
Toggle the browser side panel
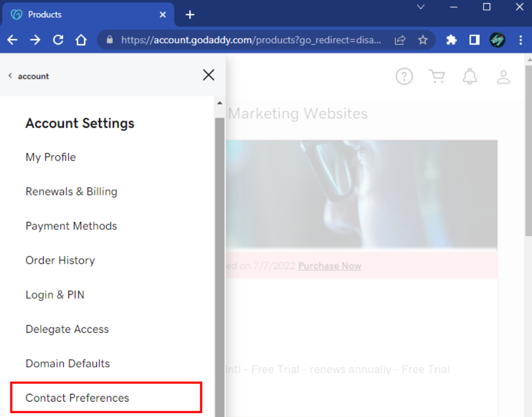coord(474,40)
